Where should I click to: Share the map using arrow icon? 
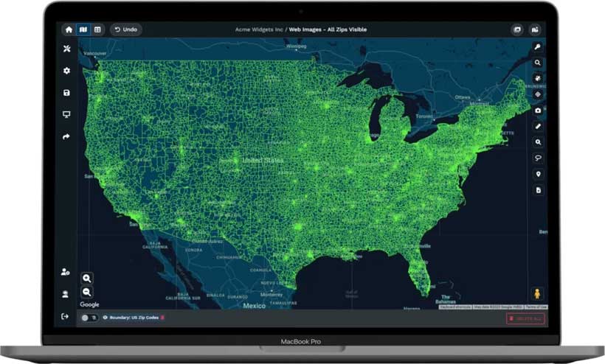click(66, 136)
